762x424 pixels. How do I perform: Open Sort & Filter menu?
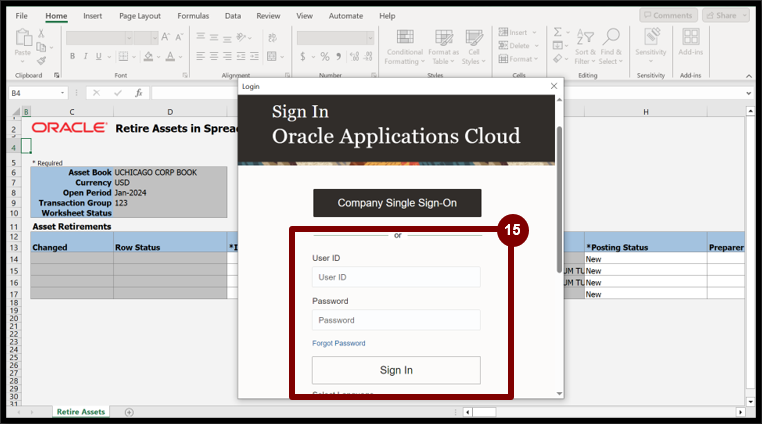tap(585, 47)
